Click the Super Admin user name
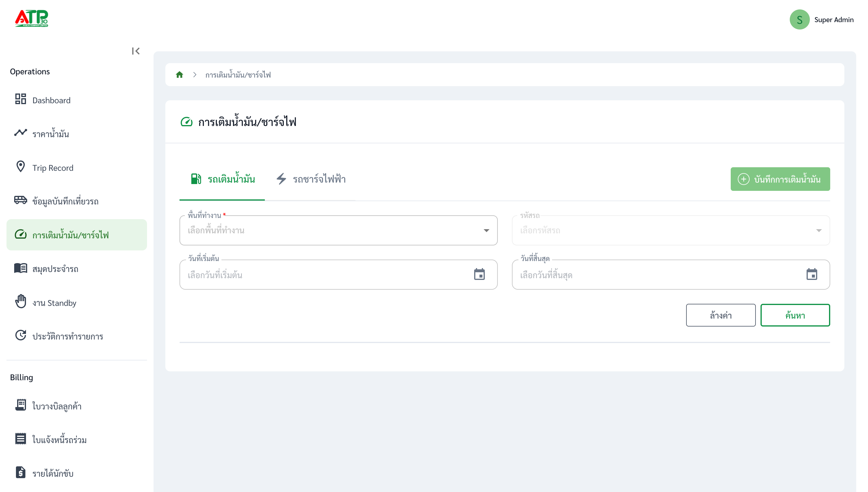This screenshot has height=492, width=868. point(834,19)
